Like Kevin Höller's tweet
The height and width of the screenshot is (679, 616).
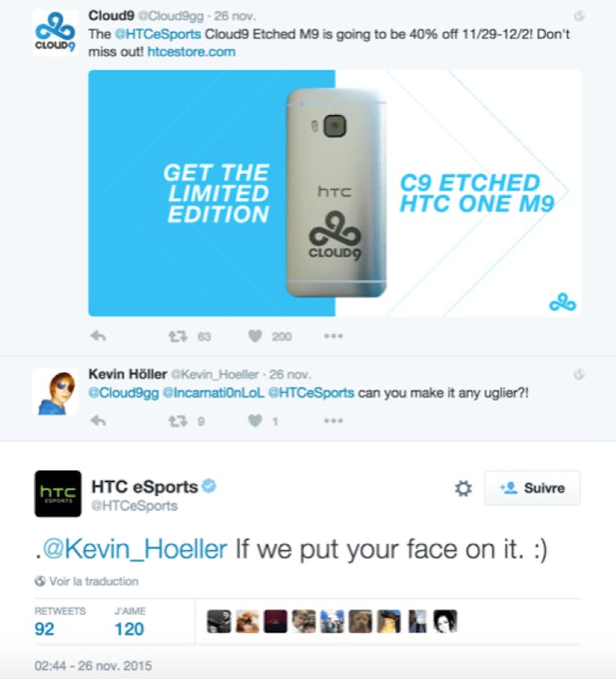tap(256, 421)
